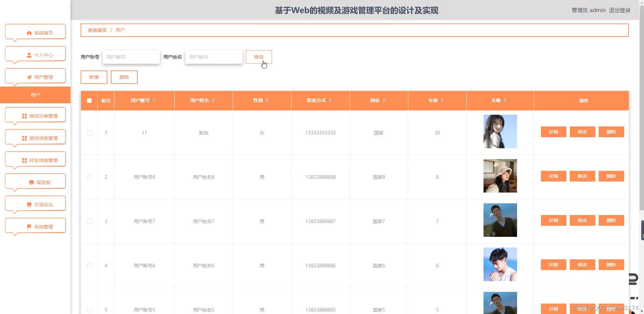This screenshot has width=644, height=314.
Task: Click the 退出登录 link
Action: 620,10
